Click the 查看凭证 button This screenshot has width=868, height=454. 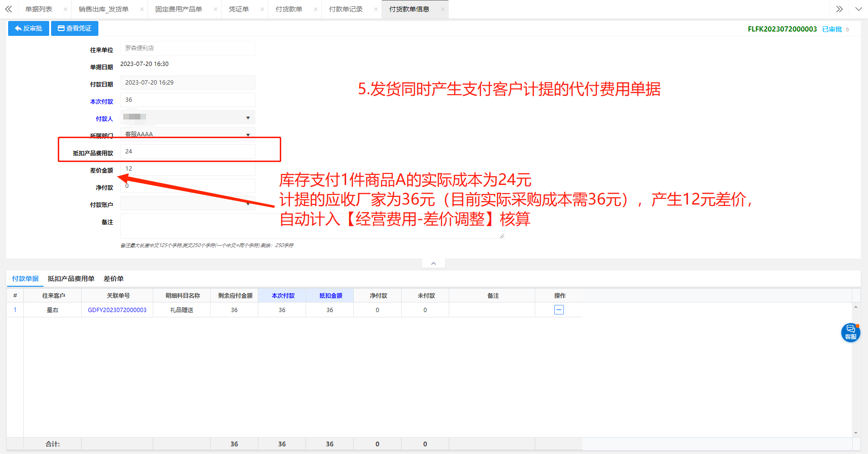click(74, 29)
